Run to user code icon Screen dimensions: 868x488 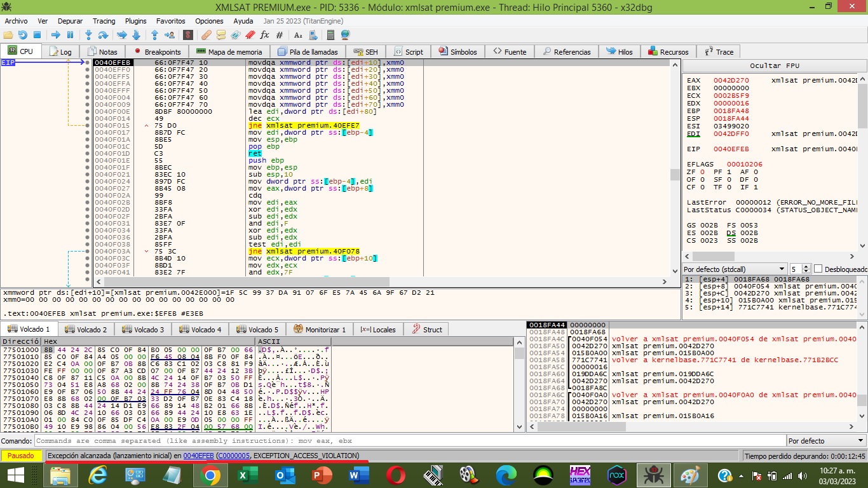(x=170, y=35)
